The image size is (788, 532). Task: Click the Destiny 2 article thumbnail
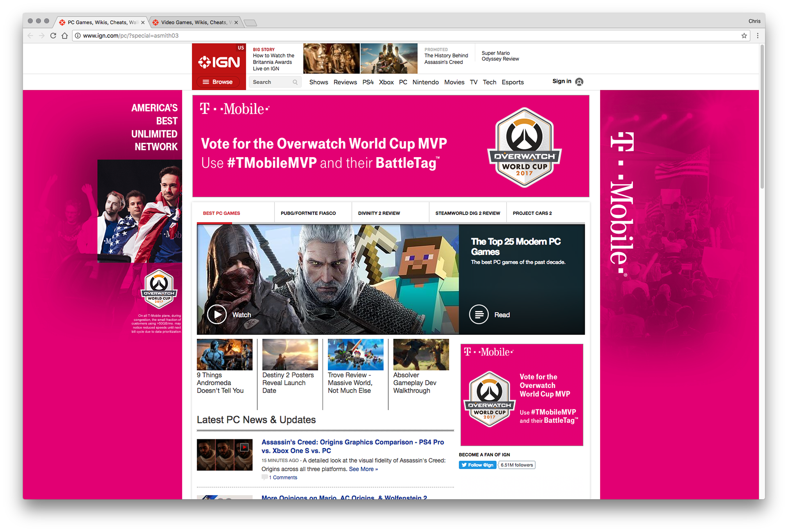[x=290, y=354]
